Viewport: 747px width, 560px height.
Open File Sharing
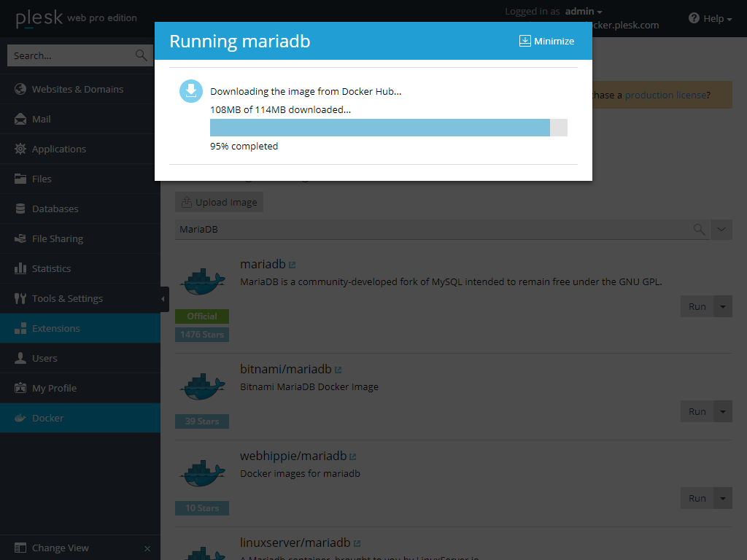(x=80, y=238)
